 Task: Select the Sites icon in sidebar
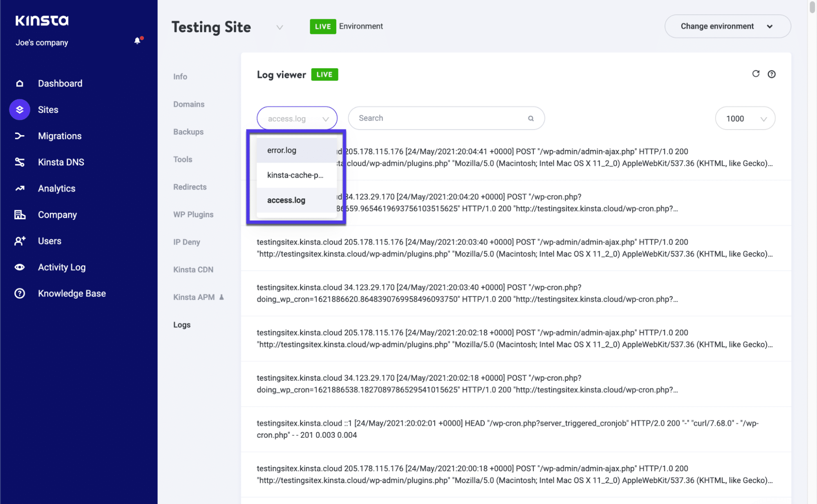point(19,109)
